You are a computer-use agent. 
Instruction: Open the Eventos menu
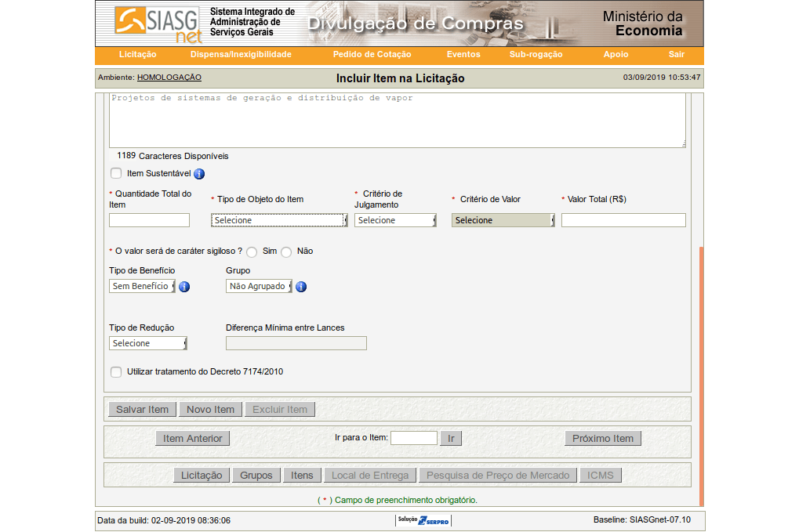[x=463, y=55]
